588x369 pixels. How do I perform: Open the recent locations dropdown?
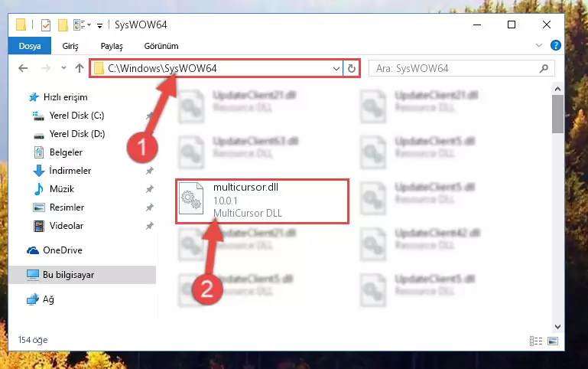pos(63,68)
